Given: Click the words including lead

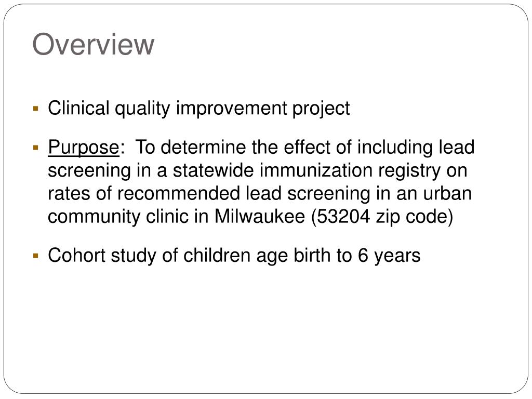Looking at the screenshot, I should click(x=416, y=148).
